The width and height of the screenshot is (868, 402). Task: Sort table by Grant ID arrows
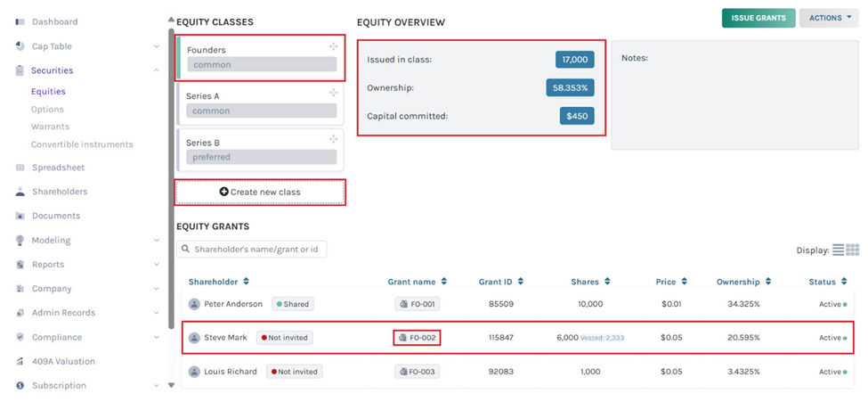click(x=521, y=282)
